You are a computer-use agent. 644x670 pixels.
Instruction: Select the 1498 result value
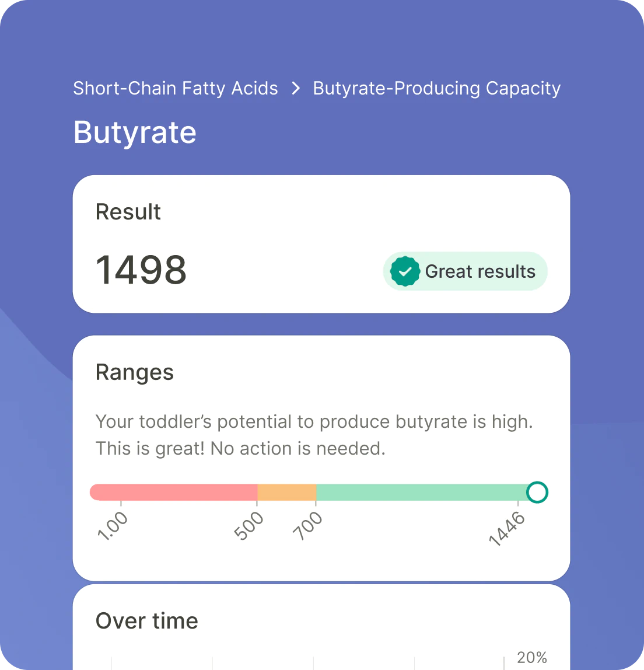pyautogui.click(x=141, y=270)
